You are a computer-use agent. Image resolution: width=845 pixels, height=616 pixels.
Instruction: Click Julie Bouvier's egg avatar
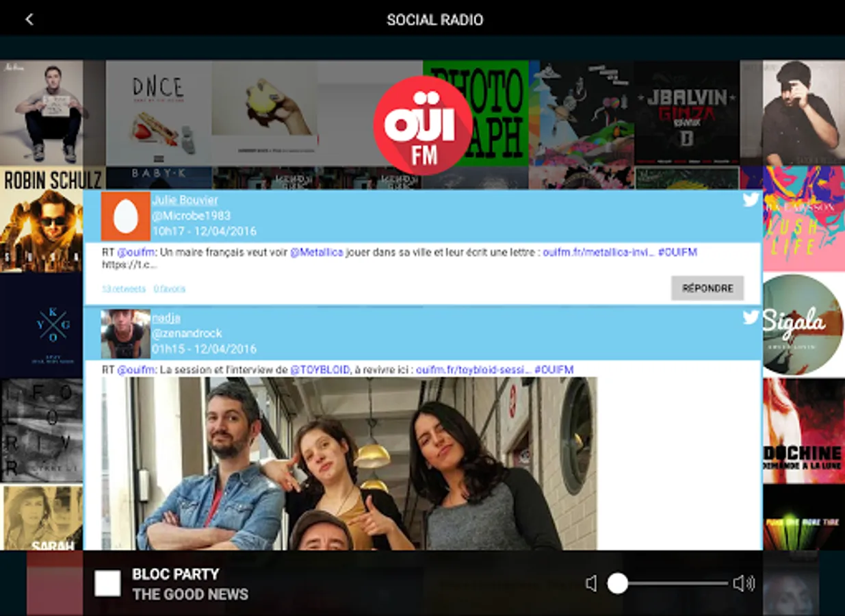(x=126, y=216)
